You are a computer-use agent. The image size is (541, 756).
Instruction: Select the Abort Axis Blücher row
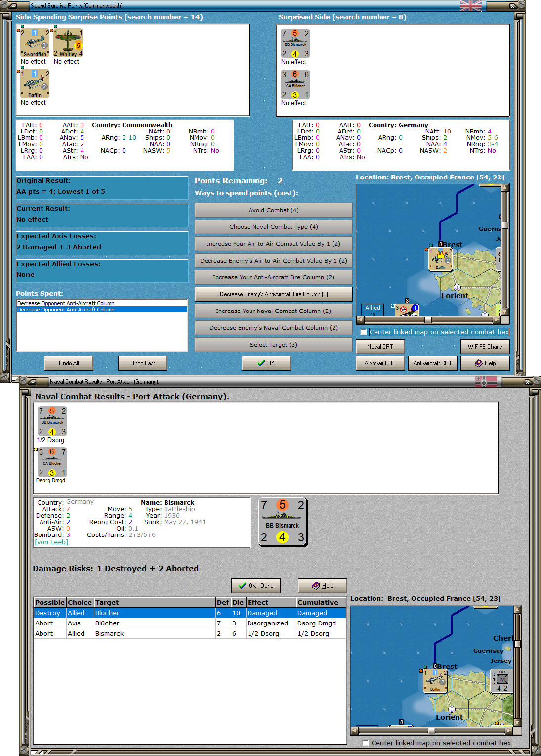[190, 623]
